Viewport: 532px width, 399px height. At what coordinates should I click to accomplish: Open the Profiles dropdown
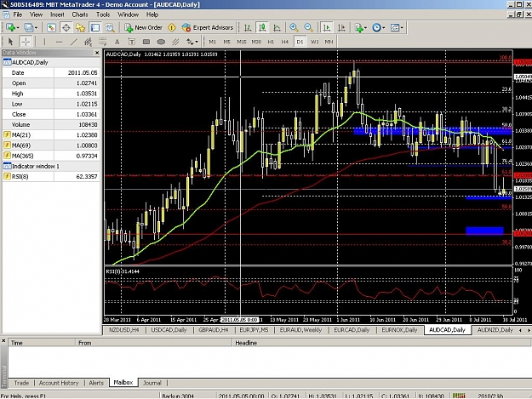pyautogui.click(x=31, y=28)
